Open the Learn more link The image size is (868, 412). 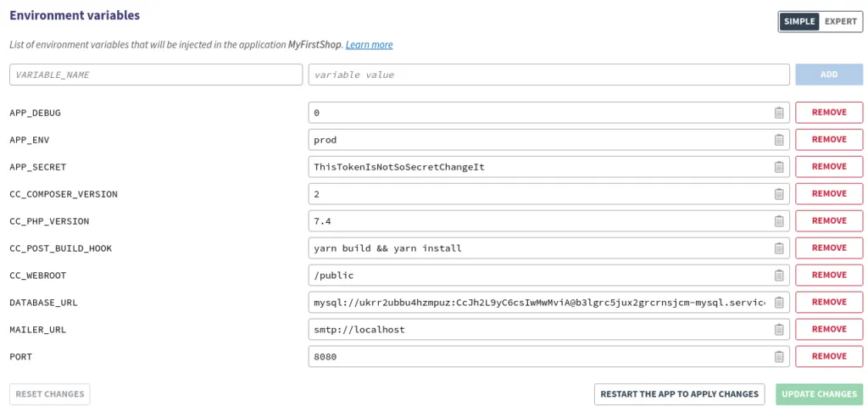[x=369, y=45]
